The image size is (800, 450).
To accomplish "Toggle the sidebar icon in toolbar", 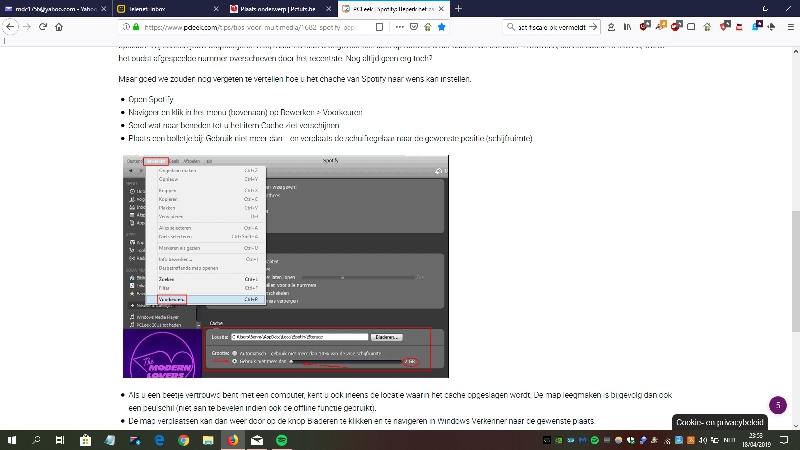I will [691, 27].
